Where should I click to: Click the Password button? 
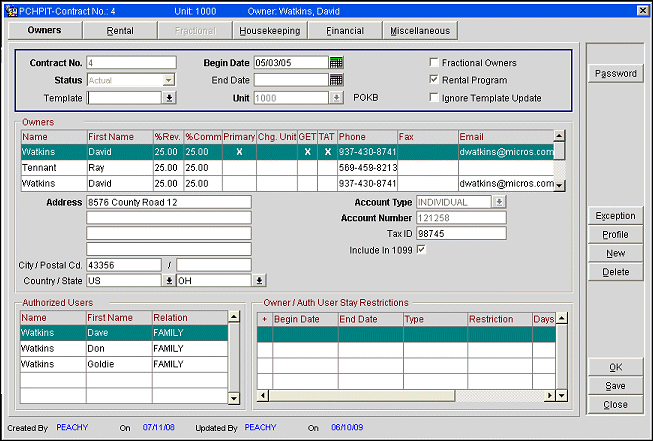(615, 74)
